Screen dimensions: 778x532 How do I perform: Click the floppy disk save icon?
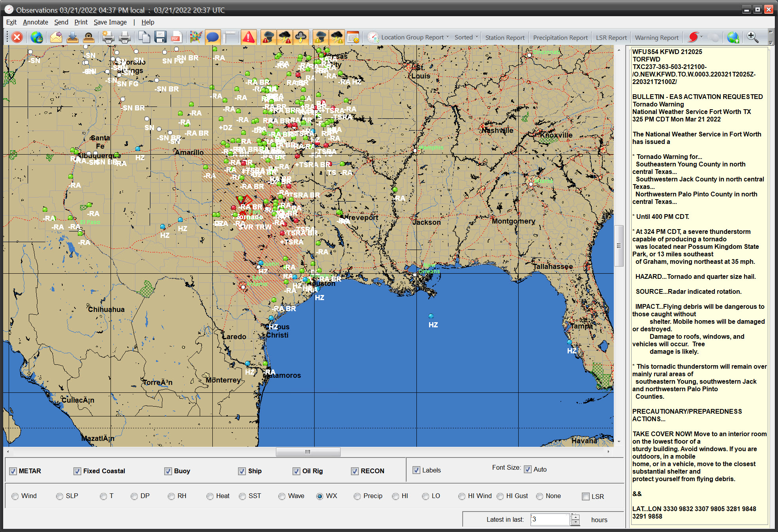pyautogui.click(x=160, y=37)
